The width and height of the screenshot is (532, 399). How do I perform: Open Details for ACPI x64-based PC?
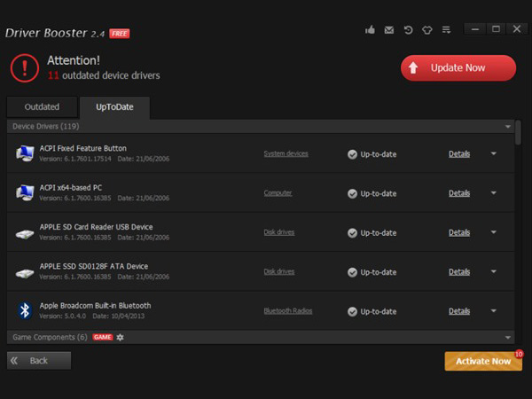tap(459, 193)
